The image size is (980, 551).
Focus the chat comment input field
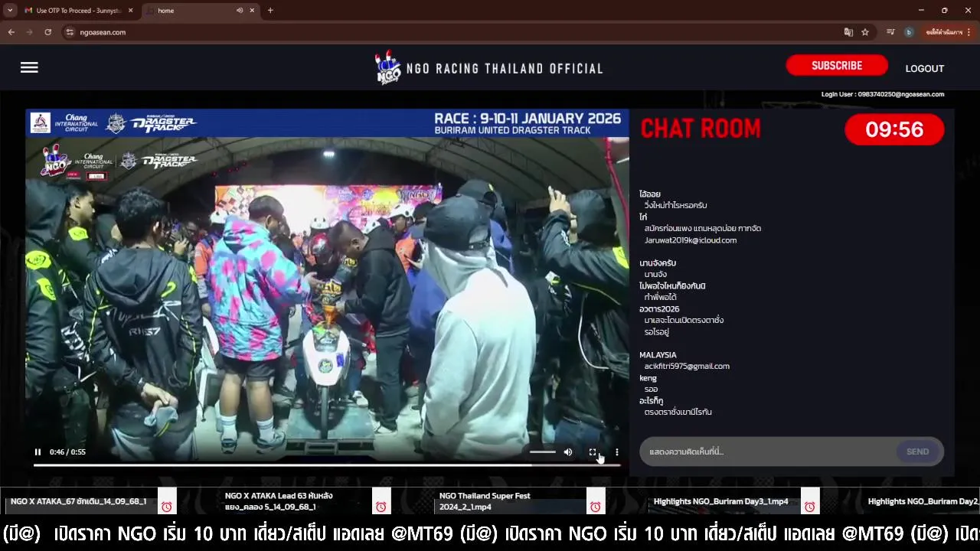click(x=768, y=452)
